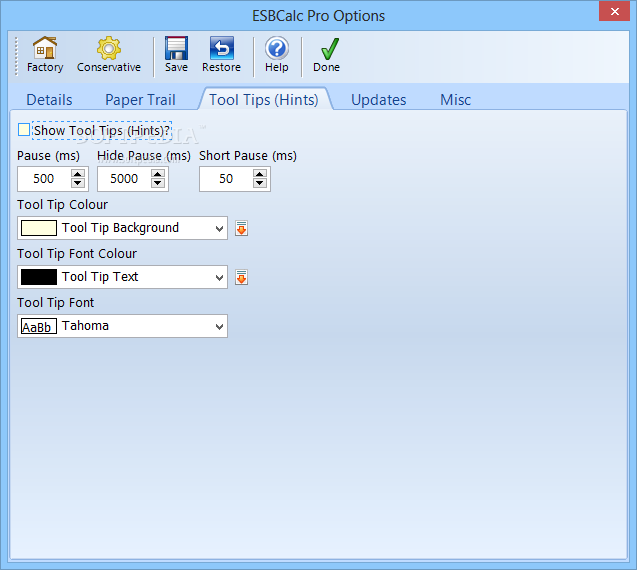Save options with the floppy disk icon

tap(176, 48)
